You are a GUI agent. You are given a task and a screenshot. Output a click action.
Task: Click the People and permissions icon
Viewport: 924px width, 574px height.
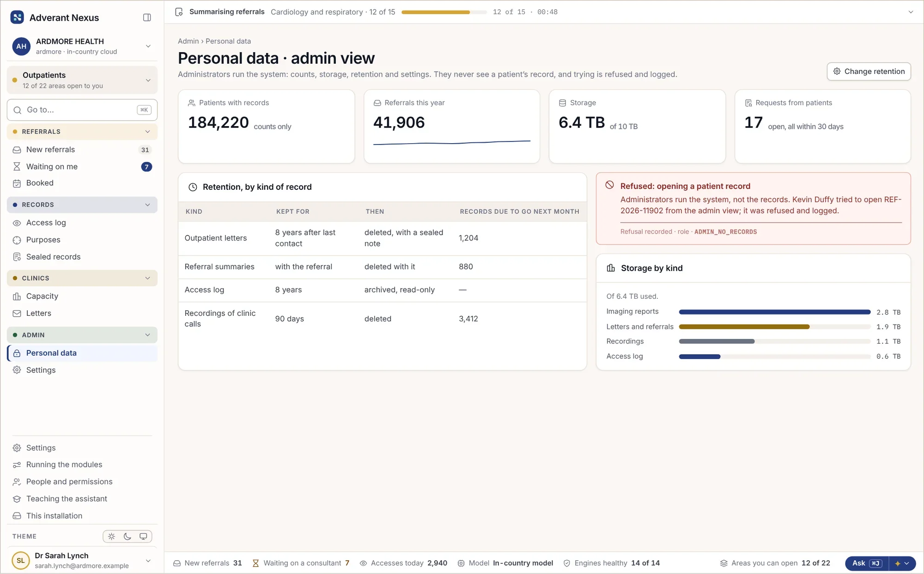(x=17, y=482)
